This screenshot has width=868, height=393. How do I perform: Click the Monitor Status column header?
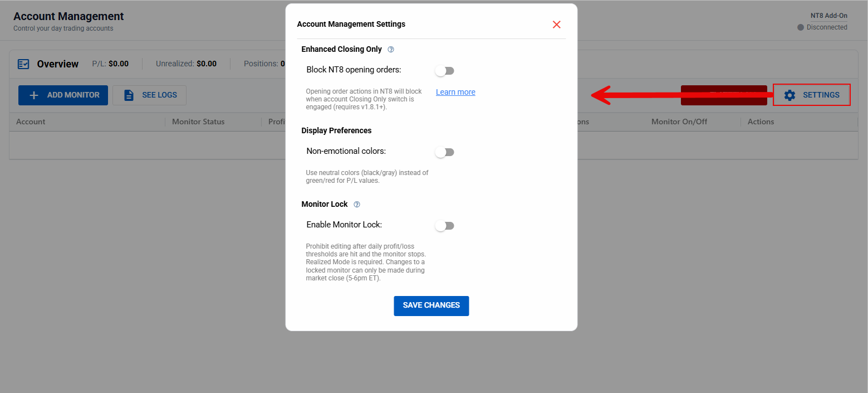point(198,122)
